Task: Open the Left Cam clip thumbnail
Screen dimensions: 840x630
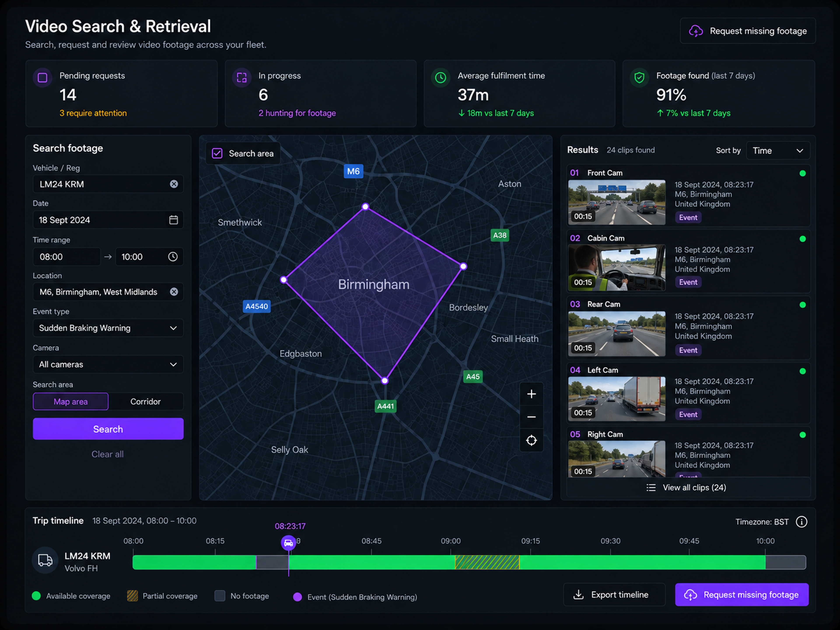Action: pos(617,399)
